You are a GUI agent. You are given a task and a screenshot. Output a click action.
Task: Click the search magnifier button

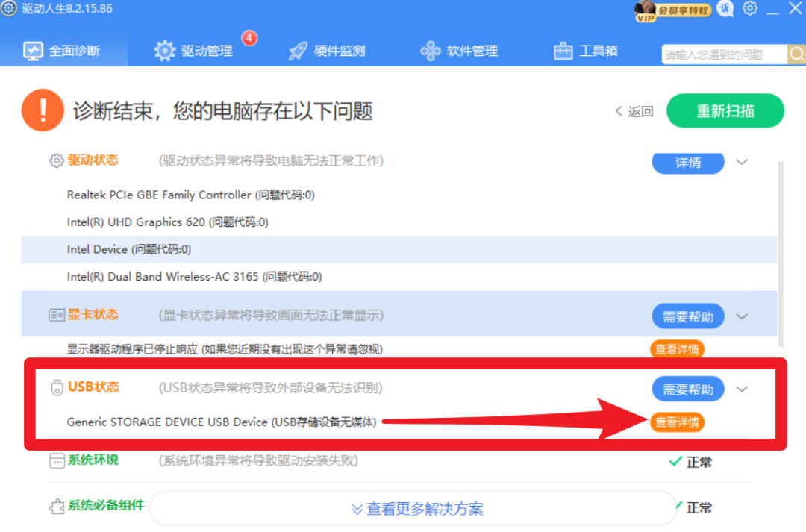tap(796, 54)
